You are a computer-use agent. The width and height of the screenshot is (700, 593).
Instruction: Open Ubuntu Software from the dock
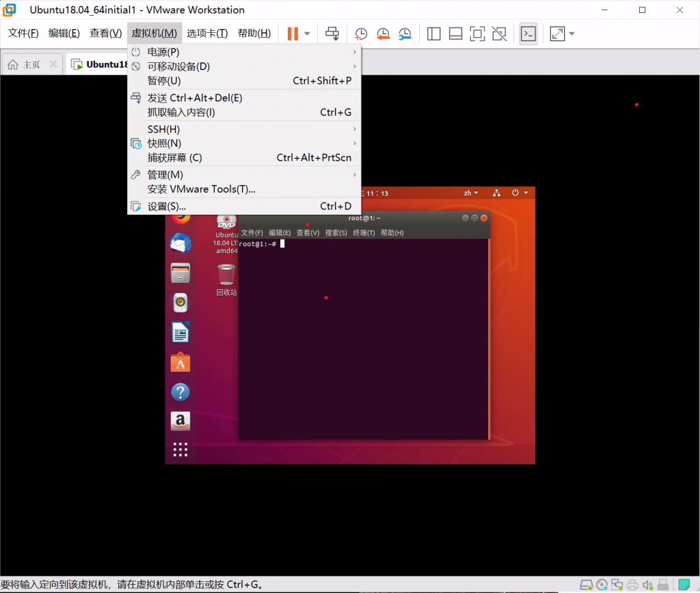click(x=180, y=363)
